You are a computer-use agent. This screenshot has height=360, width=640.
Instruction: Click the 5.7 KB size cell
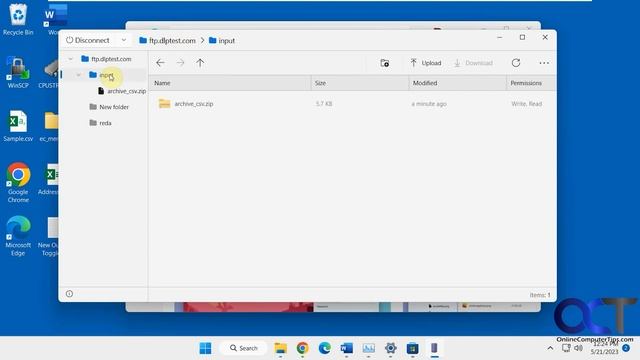pyautogui.click(x=324, y=104)
